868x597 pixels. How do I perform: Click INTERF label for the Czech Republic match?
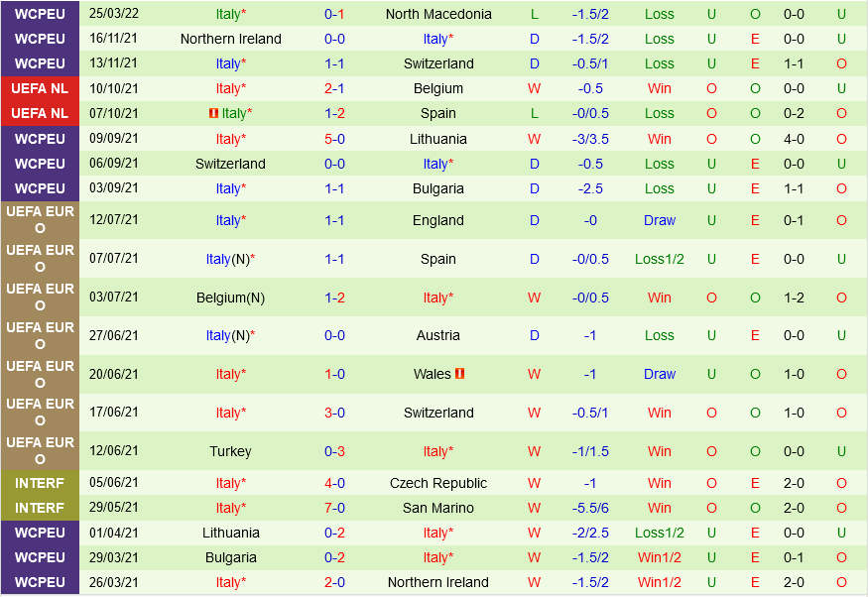click(40, 483)
